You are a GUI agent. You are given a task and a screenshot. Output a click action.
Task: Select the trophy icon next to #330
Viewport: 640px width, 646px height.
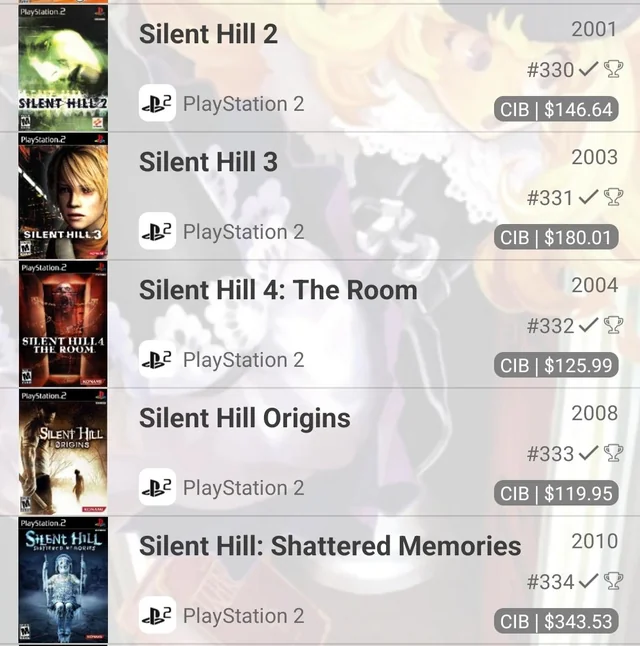(613, 69)
